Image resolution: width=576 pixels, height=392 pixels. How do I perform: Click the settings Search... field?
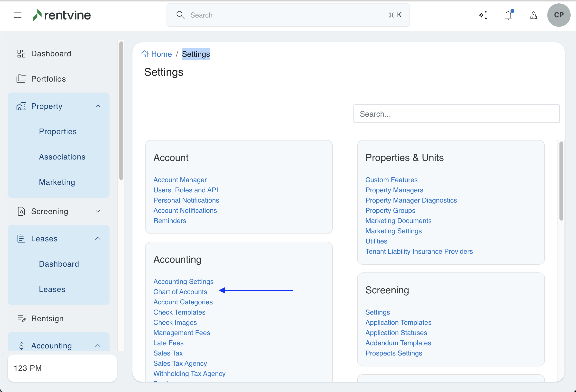point(456,114)
